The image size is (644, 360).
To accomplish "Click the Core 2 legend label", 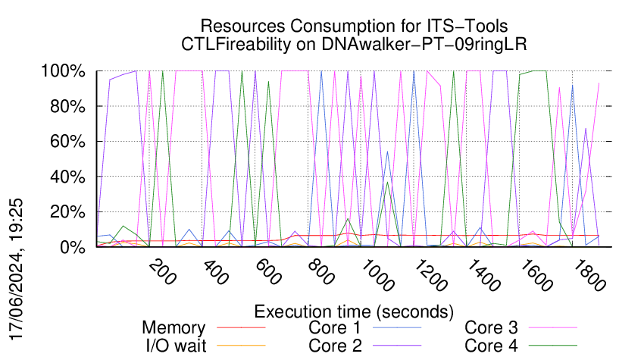I will click(x=335, y=346).
